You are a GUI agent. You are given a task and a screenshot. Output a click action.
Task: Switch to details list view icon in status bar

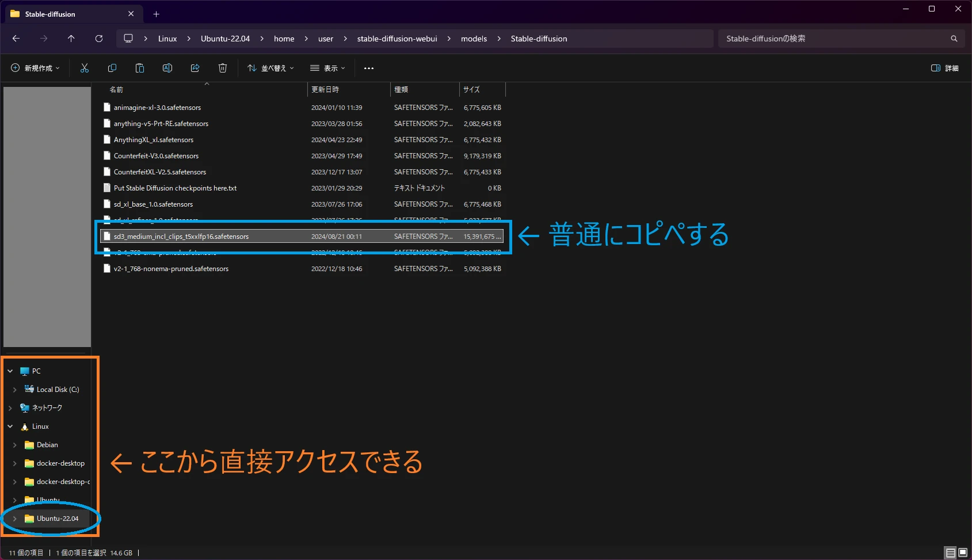[951, 553]
